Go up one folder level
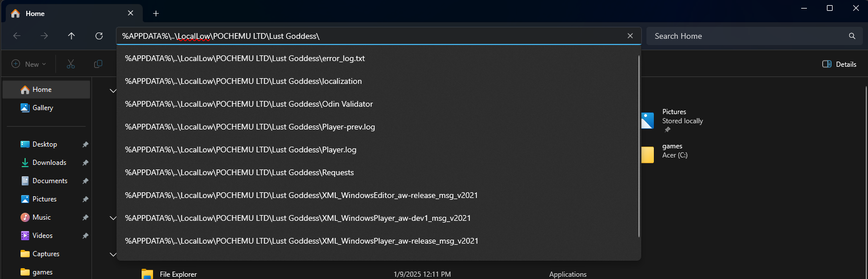 (71, 36)
